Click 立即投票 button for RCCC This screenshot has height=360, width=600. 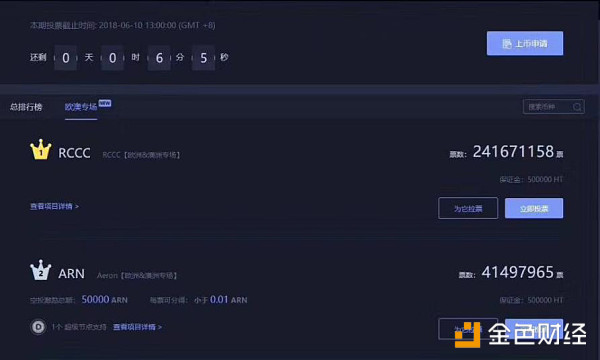pos(534,208)
